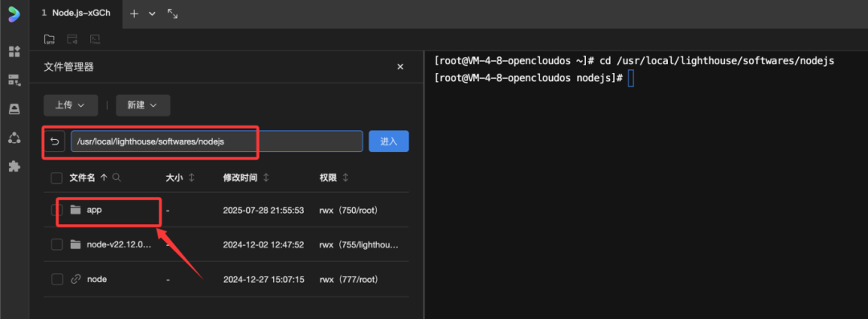Click the node-v22.12.0 folder icon
Image resolution: width=868 pixels, height=319 pixels.
pos(76,244)
